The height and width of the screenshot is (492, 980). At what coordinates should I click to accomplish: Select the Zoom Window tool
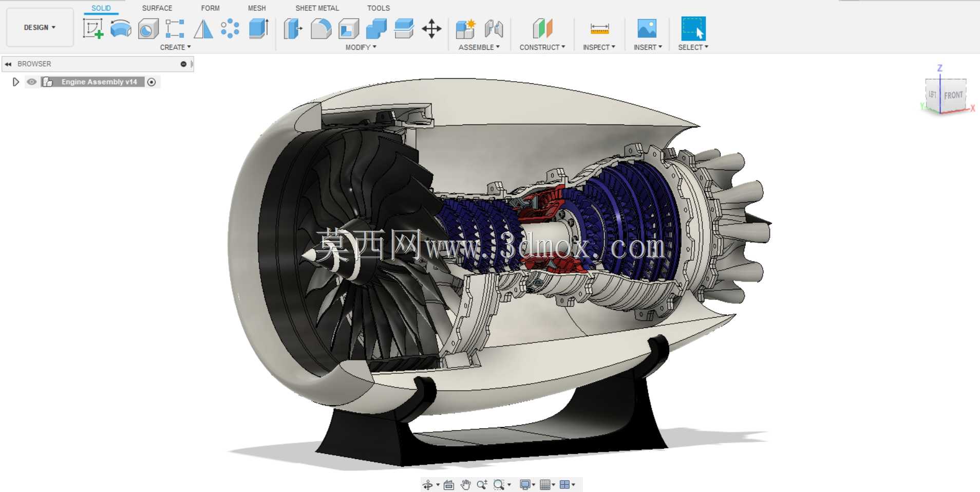pyautogui.click(x=498, y=484)
